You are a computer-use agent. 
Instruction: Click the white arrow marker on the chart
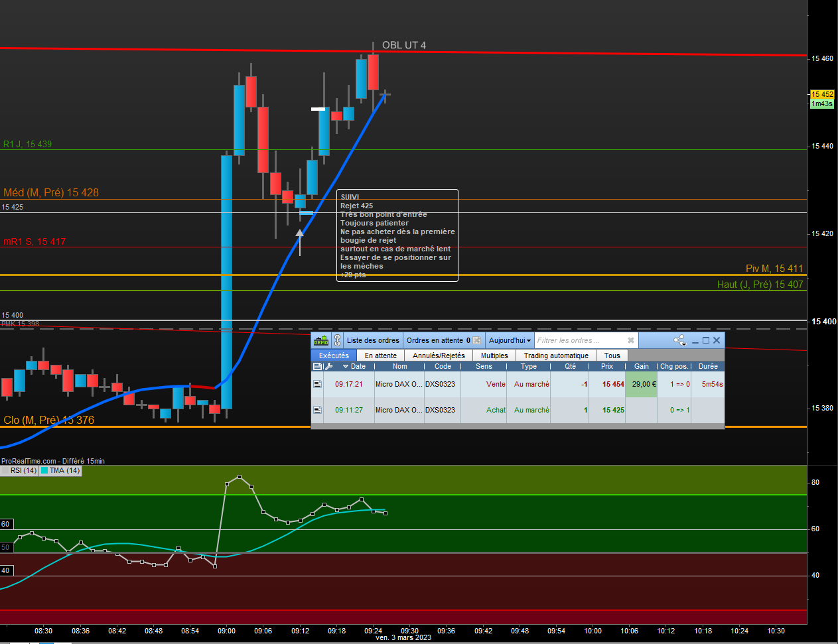point(300,242)
